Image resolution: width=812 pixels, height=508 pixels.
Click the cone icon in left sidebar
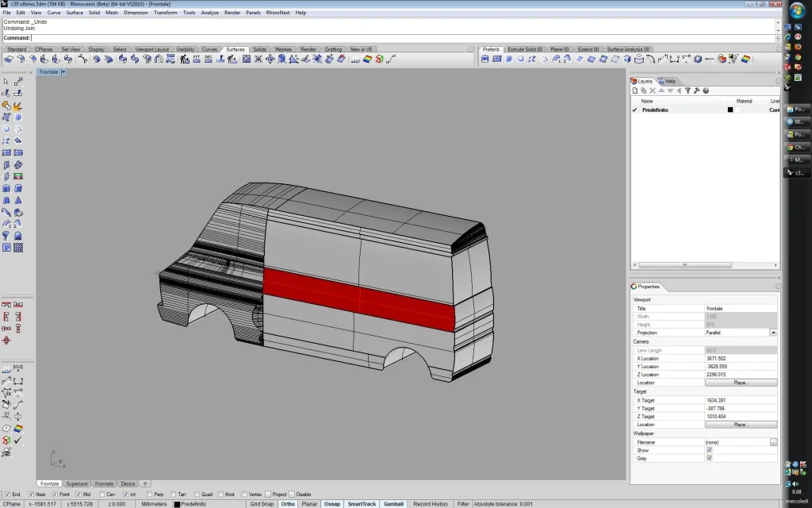[18, 200]
